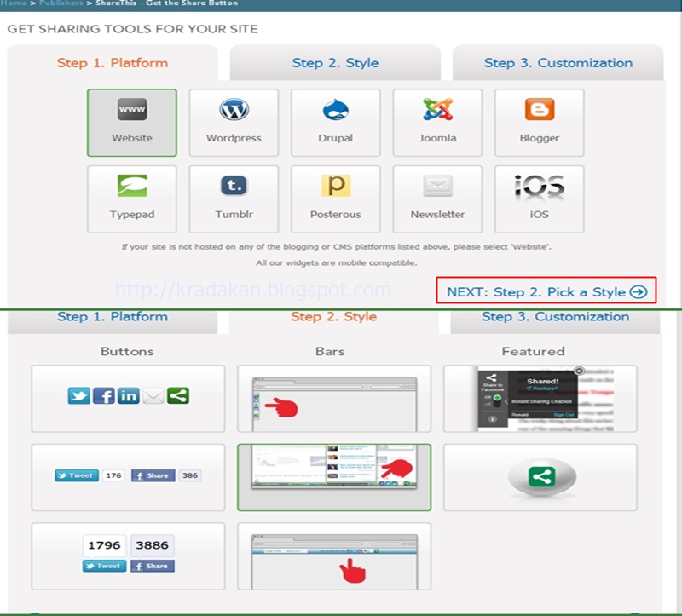Click the Tweet button with count 176
The height and width of the screenshot is (616, 682).
[x=77, y=475]
